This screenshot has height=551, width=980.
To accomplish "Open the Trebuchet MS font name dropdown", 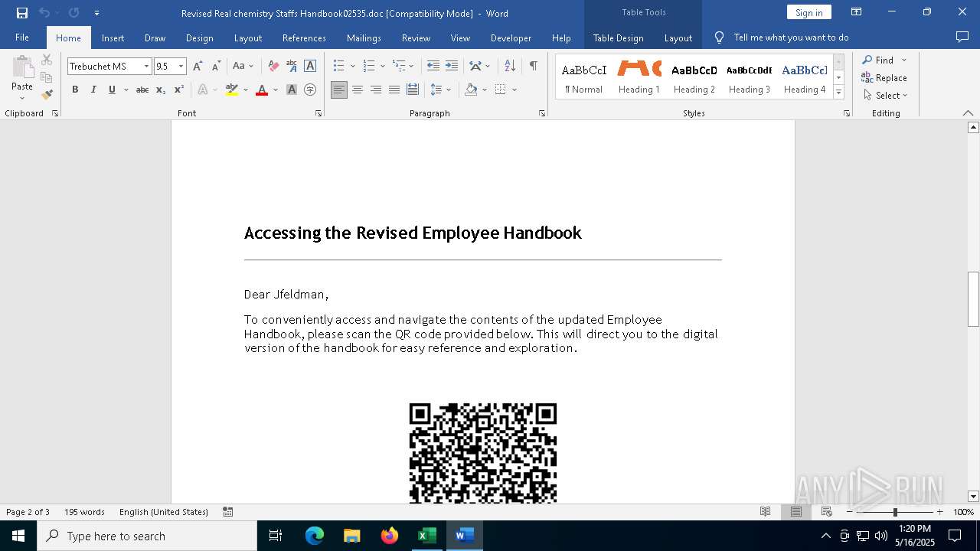I will pyautogui.click(x=146, y=67).
